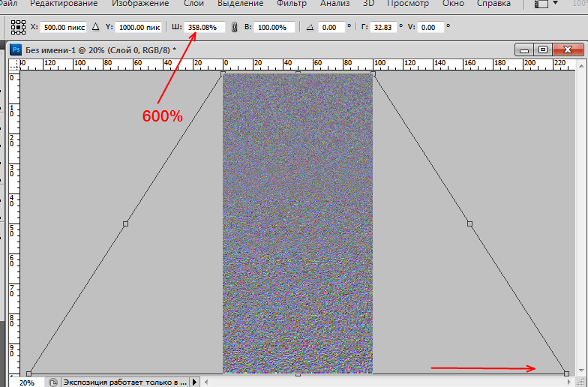Open the Редактирование menu
588x387 pixels.
point(64,3)
